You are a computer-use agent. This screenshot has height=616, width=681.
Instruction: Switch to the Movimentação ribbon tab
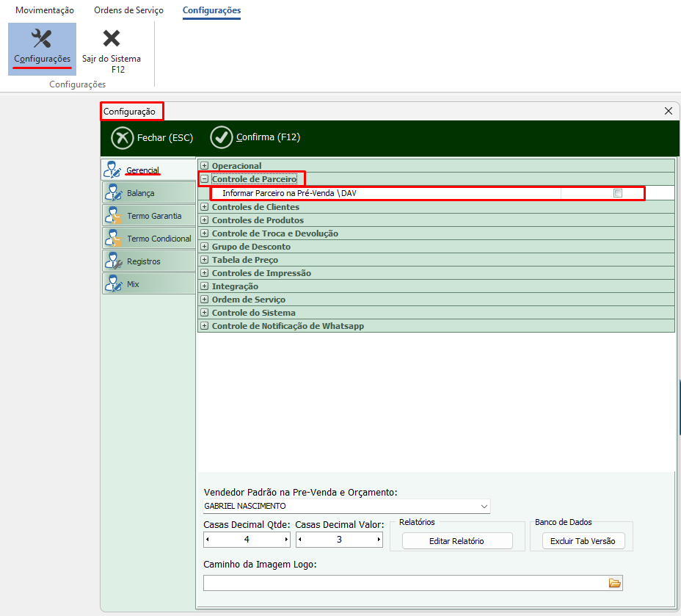(x=45, y=11)
